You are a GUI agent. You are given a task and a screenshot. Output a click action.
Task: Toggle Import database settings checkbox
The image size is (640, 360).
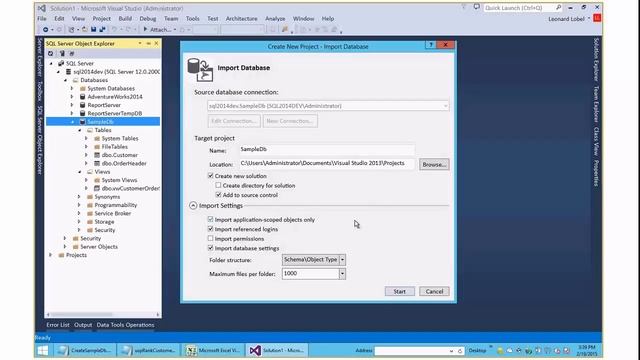[211, 248]
